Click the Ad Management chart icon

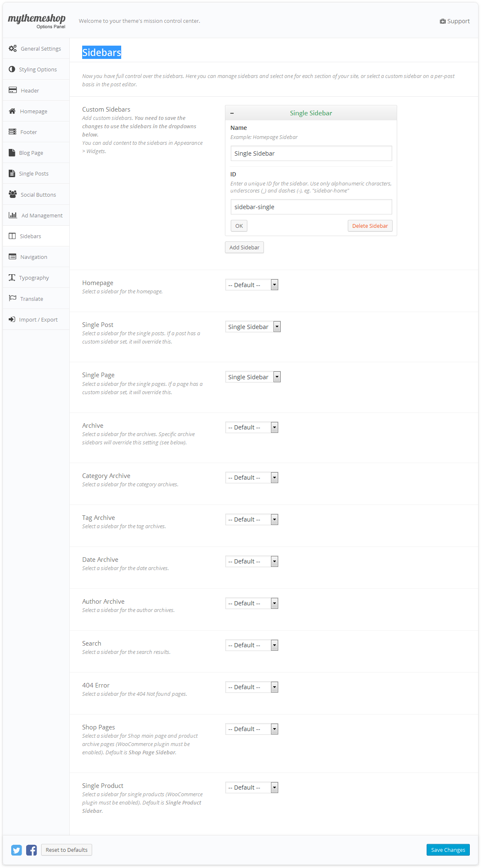tap(13, 215)
